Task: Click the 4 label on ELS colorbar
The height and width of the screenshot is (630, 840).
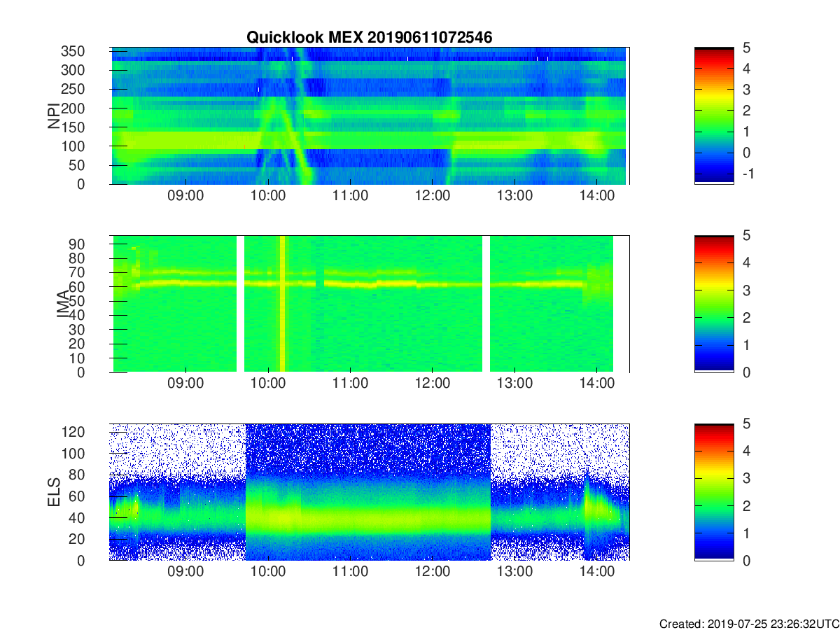Action: pyautogui.click(x=746, y=451)
